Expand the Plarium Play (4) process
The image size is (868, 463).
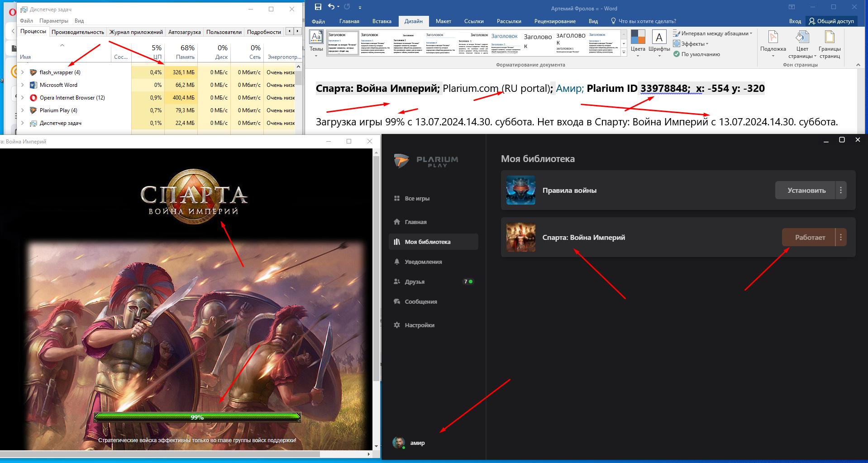pyautogui.click(x=23, y=110)
